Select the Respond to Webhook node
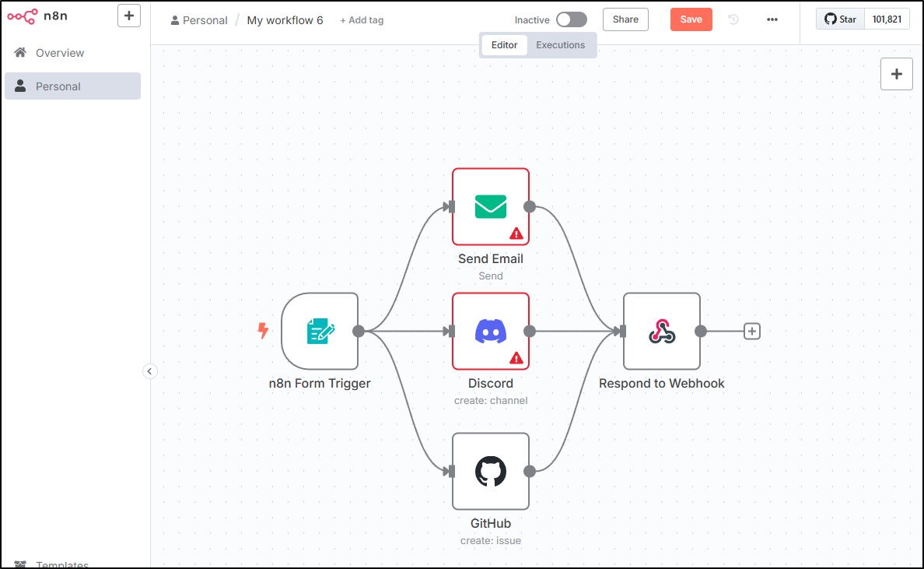The height and width of the screenshot is (569, 924). coord(662,331)
